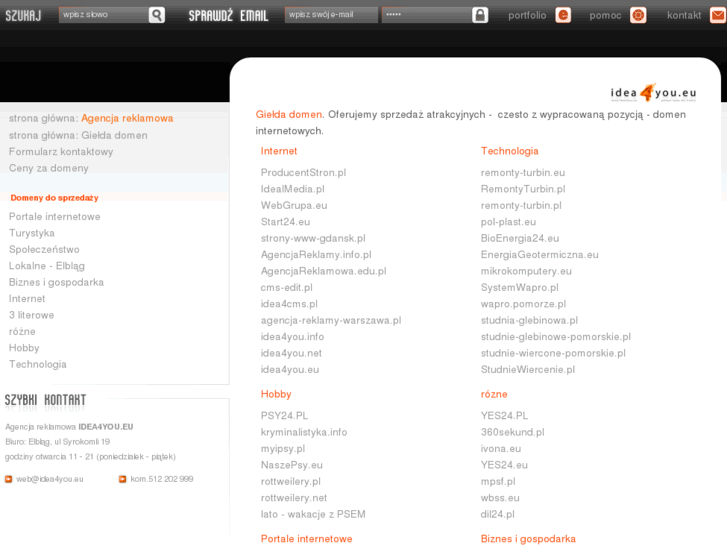Viewport: 727px width, 545px height.
Task: Open cms-edit.pl domain
Action: tap(287, 288)
